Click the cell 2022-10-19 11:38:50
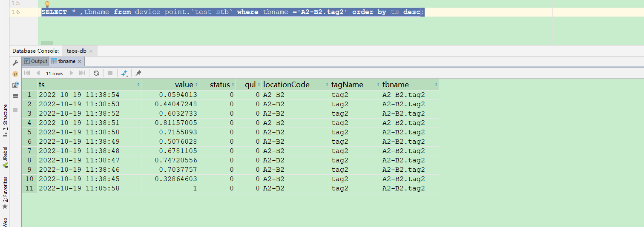644x227 pixels. pos(89,132)
